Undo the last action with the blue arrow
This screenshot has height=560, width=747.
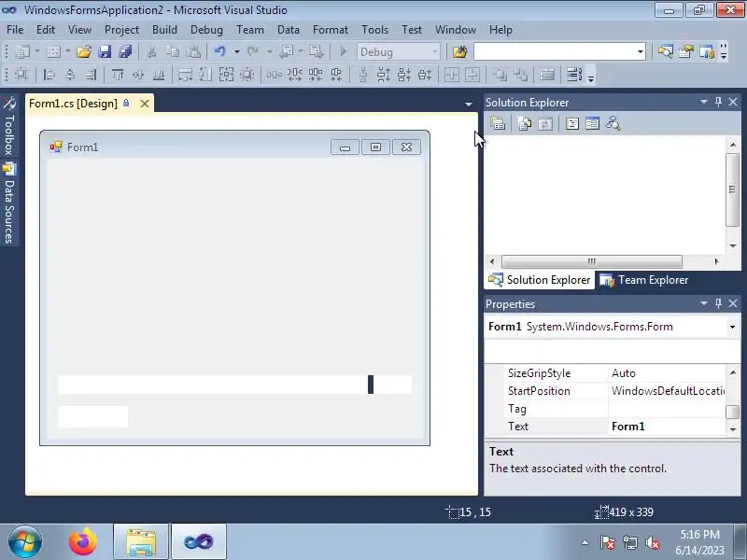click(220, 51)
